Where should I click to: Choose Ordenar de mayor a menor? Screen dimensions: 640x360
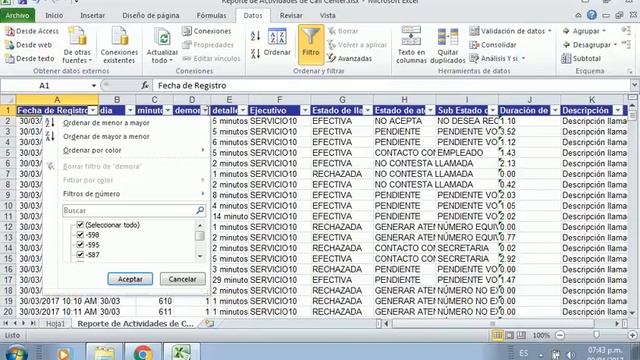click(x=106, y=136)
